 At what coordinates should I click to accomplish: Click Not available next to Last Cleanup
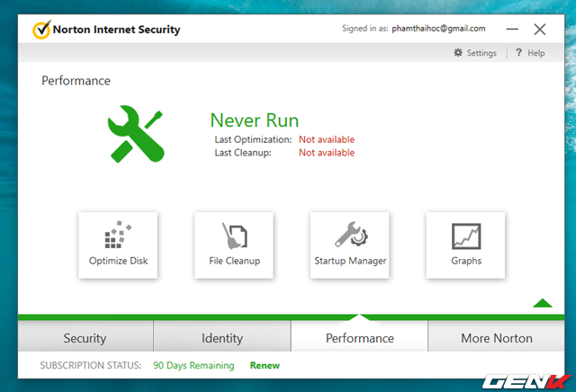point(327,153)
